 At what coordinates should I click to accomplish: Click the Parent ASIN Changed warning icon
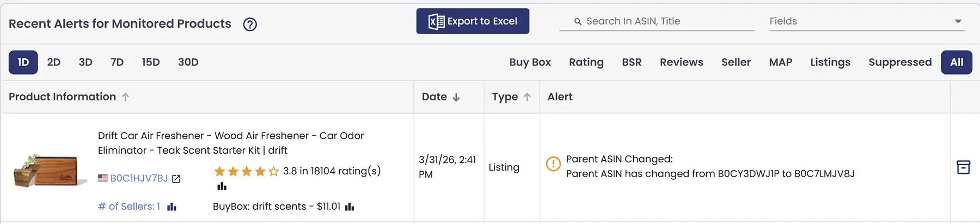(553, 164)
